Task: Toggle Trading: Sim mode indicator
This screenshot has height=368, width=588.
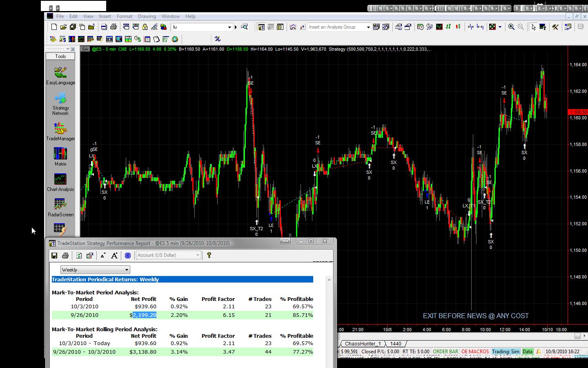Action: click(506, 352)
